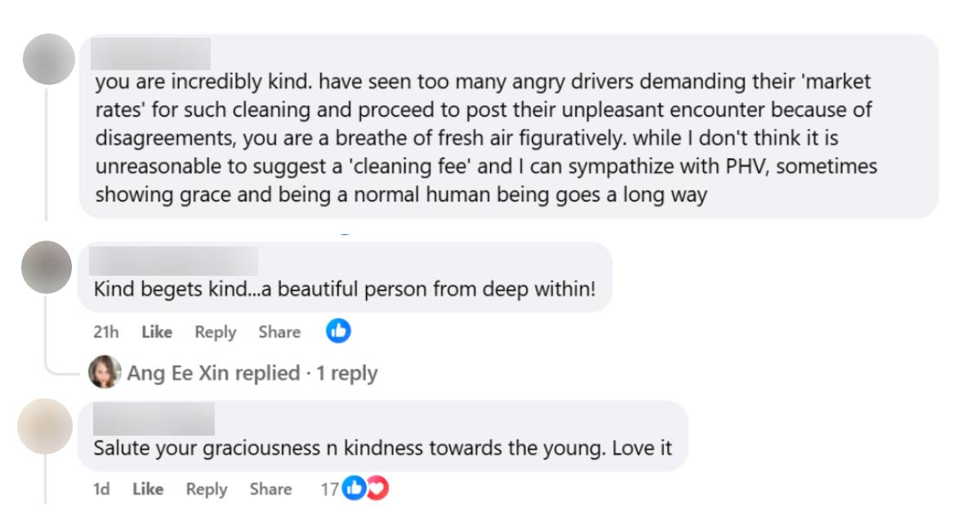Click the blue thumbs-up reaction icon beside 17

(x=354, y=488)
